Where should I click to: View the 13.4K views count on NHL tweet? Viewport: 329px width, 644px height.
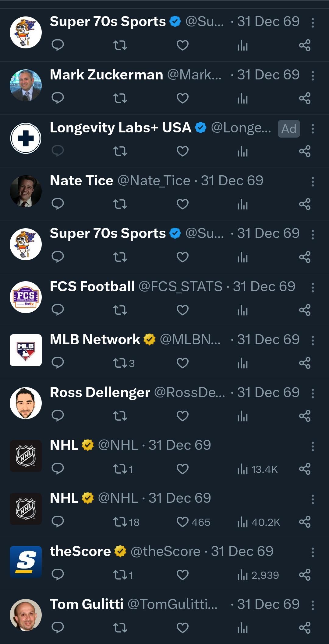258,469
